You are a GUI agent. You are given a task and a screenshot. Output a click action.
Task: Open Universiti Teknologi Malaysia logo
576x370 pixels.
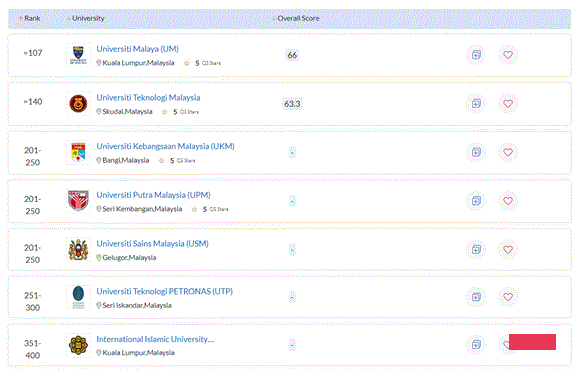pos(78,104)
